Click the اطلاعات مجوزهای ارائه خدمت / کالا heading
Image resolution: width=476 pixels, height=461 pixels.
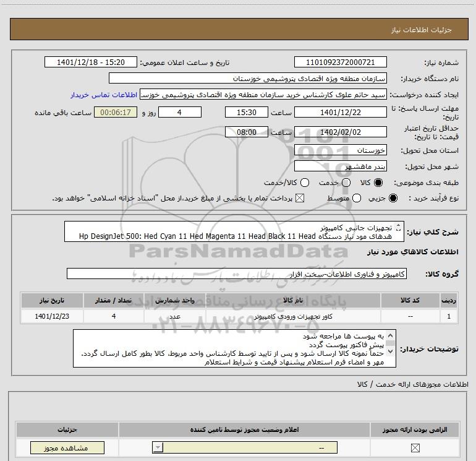coord(412,384)
